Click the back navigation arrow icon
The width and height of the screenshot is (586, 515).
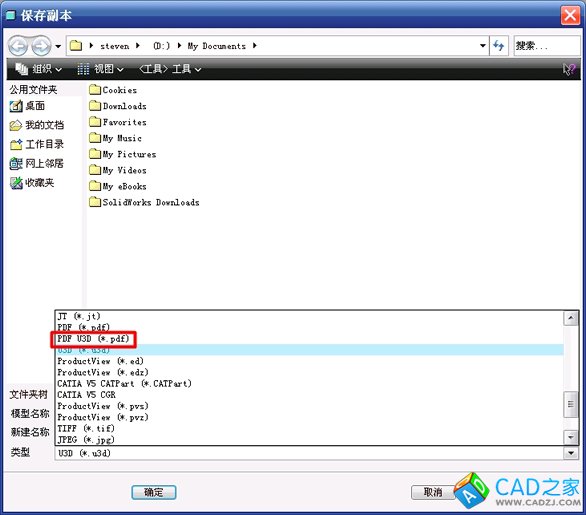point(18,46)
